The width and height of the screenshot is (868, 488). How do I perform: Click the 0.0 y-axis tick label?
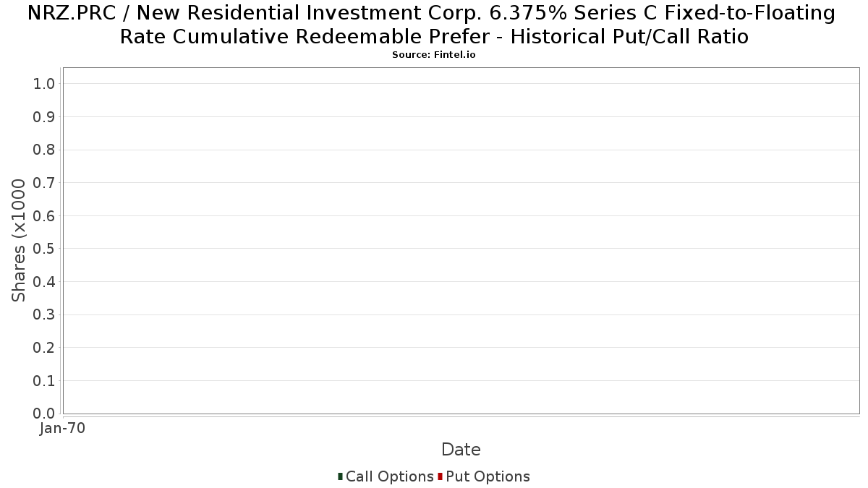(44, 414)
